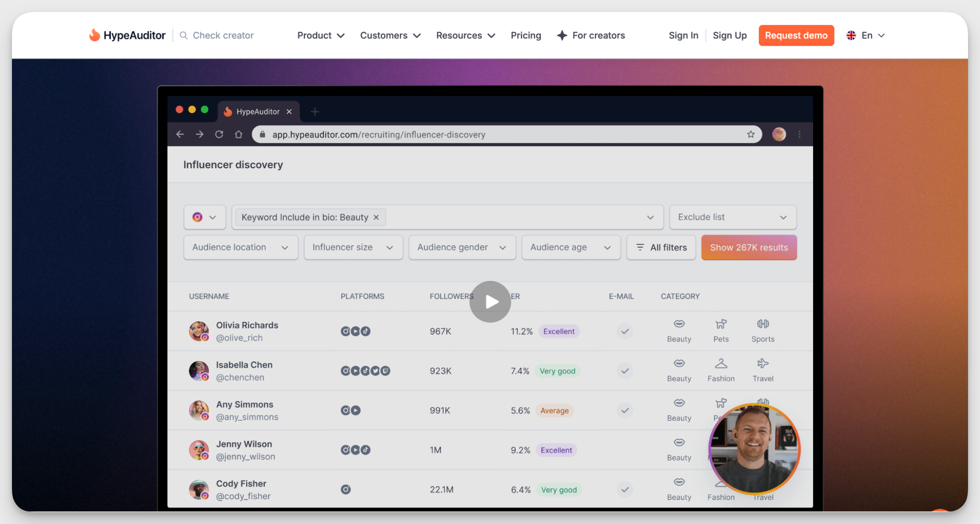
Task: Click browser back arrow in mockup
Action: pyautogui.click(x=180, y=134)
